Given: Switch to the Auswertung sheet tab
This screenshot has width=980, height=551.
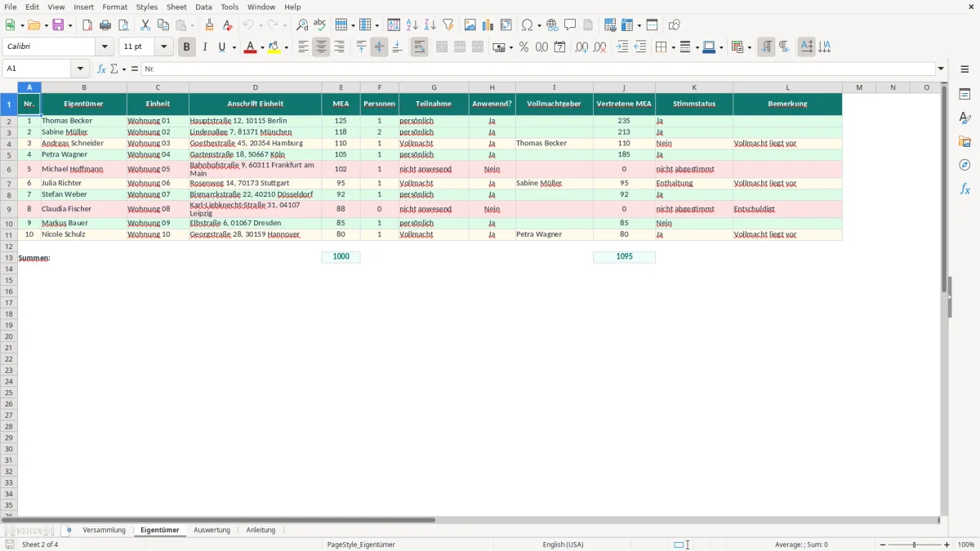Looking at the screenshot, I should pos(212,530).
